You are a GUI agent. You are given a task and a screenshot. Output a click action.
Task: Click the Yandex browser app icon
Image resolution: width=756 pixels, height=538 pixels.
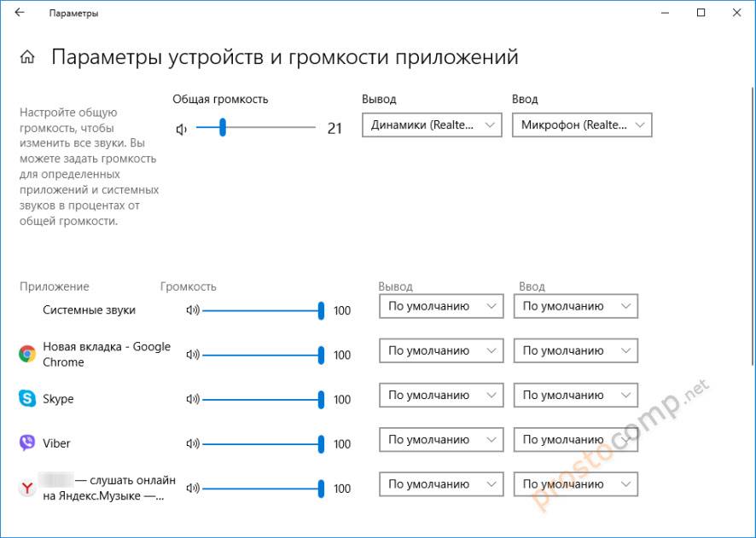point(27,488)
